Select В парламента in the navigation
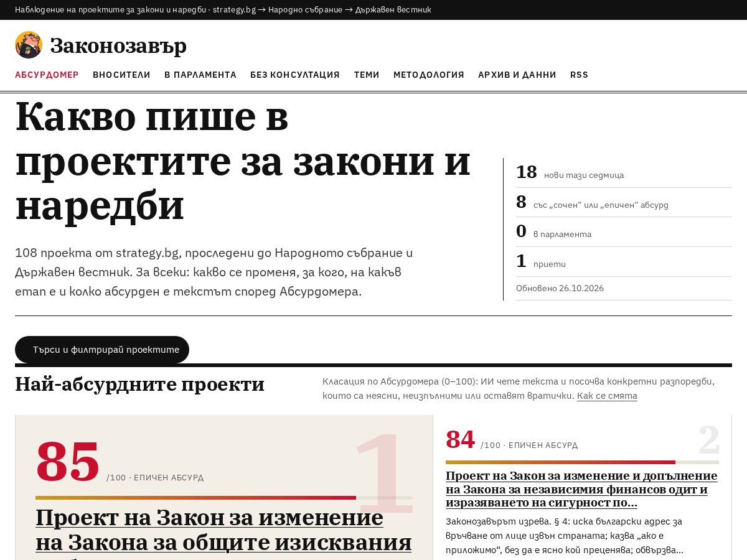Viewport: 747px width, 560px height. pyautogui.click(x=200, y=75)
